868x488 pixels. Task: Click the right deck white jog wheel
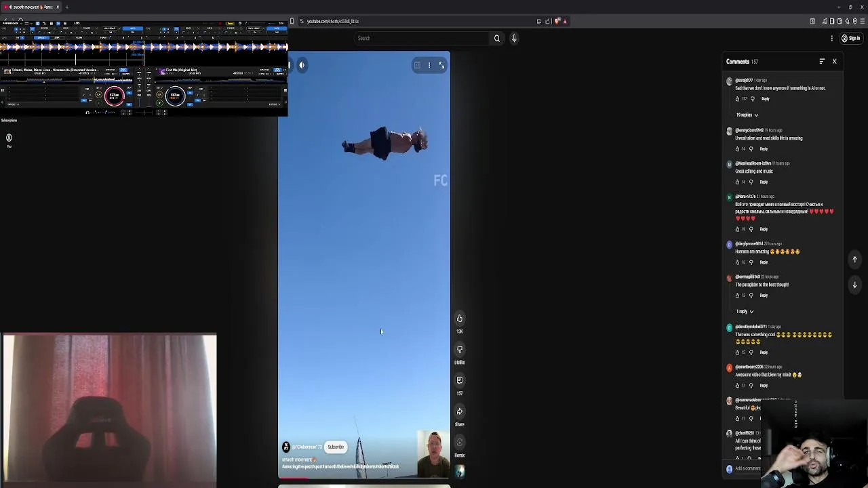(175, 96)
